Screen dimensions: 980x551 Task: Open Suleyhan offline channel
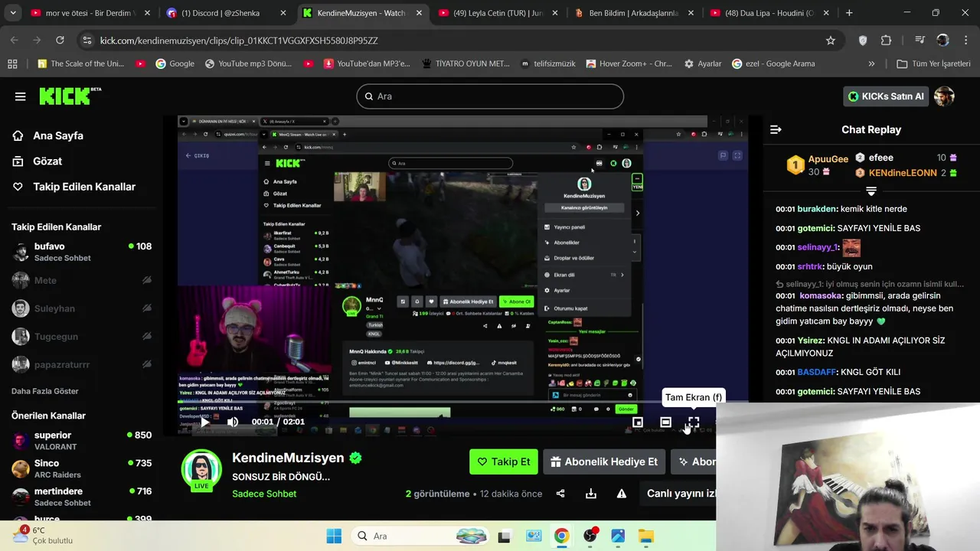pos(81,308)
